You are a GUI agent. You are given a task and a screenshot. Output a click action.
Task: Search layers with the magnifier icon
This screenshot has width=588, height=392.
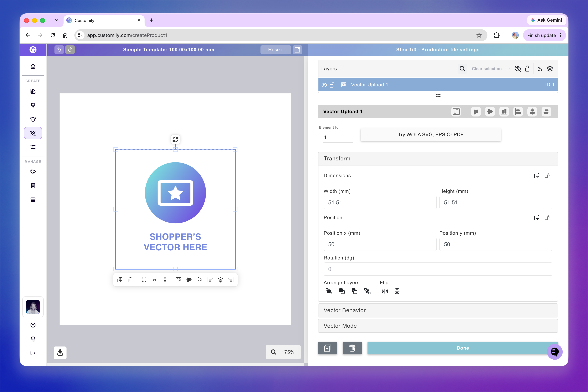462,69
